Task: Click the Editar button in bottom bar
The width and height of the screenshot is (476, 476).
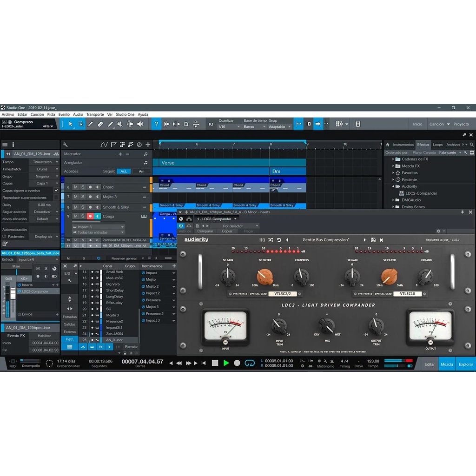Action: click(x=429, y=364)
